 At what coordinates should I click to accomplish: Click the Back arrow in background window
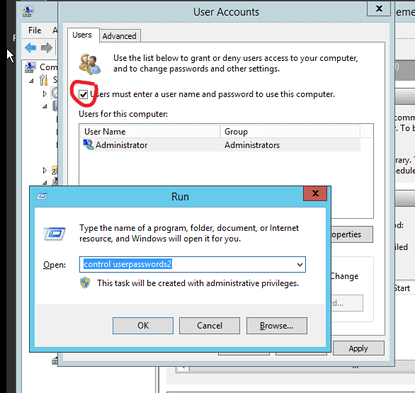pos(31,48)
